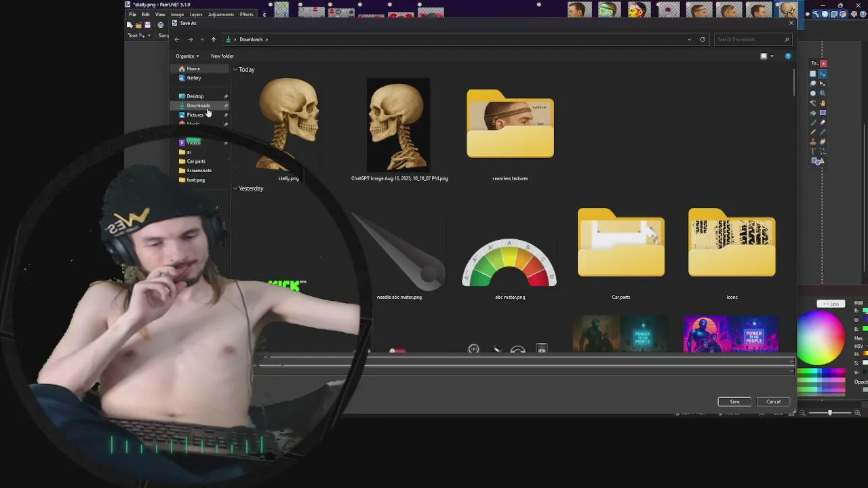Toggle the History window clock button
This screenshot has width=868, height=488.
click(x=825, y=14)
